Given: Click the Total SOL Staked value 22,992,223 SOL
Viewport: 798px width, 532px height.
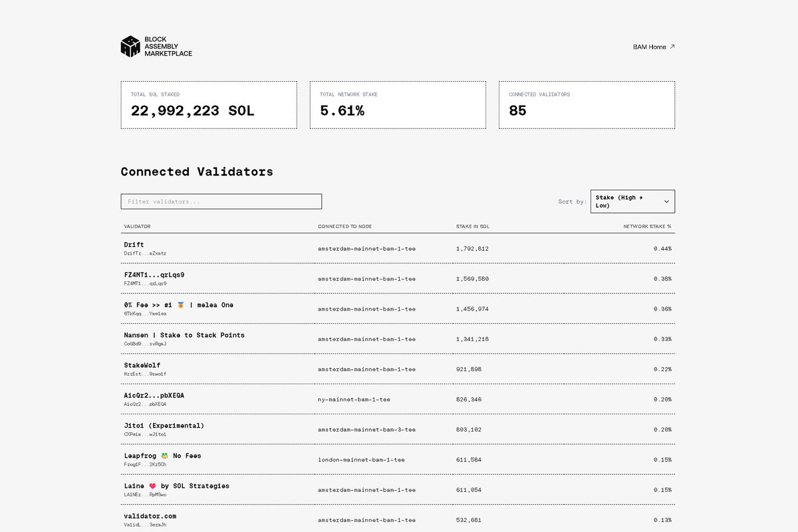Looking at the screenshot, I should [x=192, y=111].
